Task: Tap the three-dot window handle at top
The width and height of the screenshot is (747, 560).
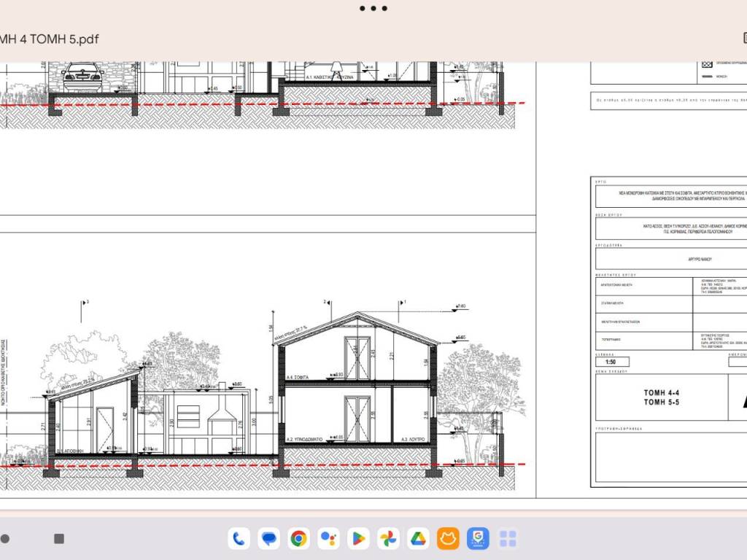Action: click(x=373, y=9)
